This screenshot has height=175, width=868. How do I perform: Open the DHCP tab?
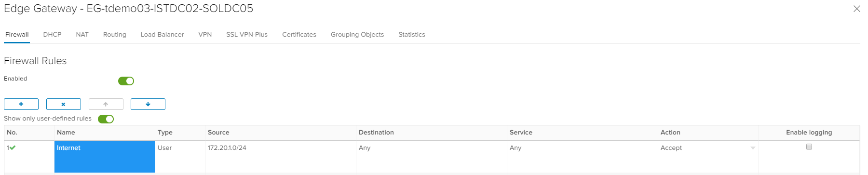point(52,35)
